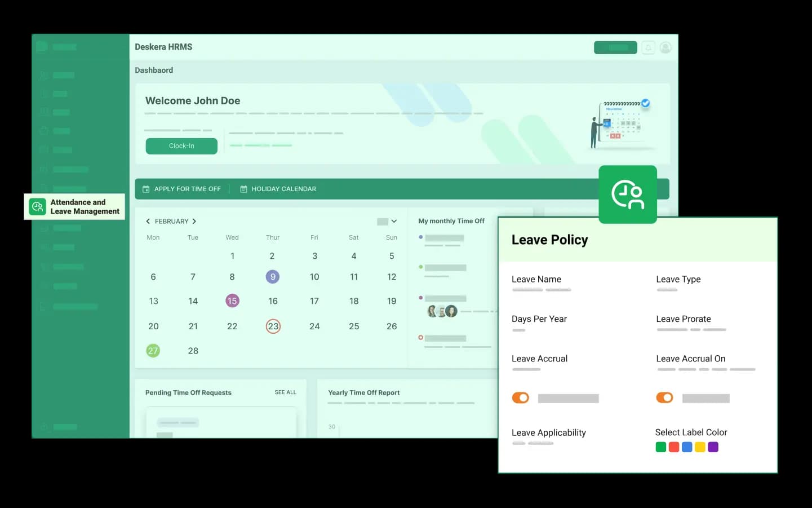Viewport: 812px width, 508px height.
Task: Click the employee avatars in monthly time off
Action: 442,311
